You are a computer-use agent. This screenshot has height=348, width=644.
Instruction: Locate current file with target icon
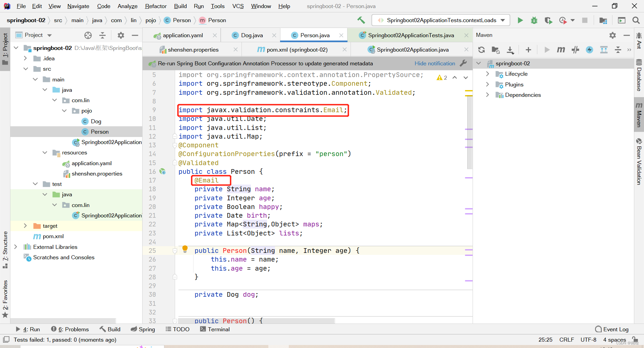click(x=88, y=35)
